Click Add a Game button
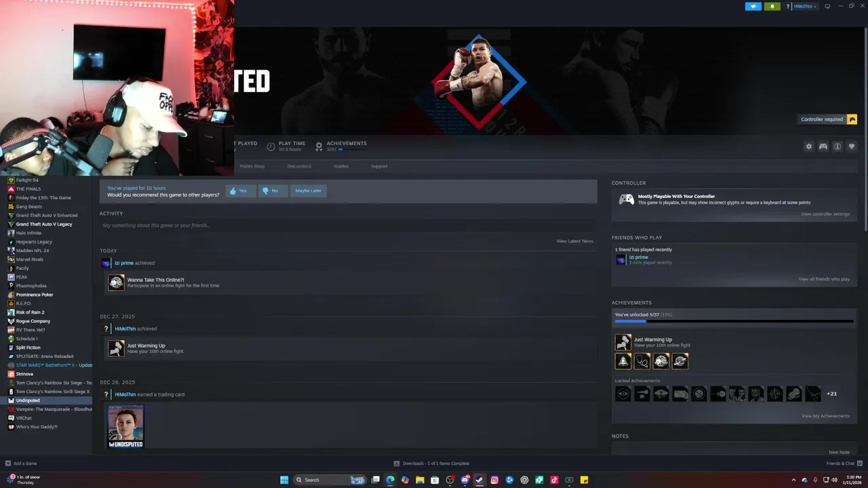Viewport: 868px width, 488px height. (x=21, y=464)
